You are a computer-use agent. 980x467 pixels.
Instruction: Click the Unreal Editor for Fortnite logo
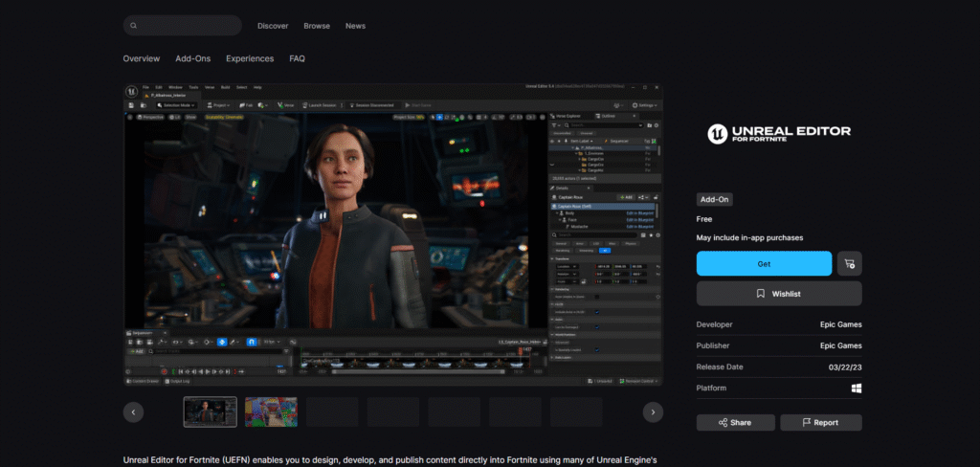pos(779,133)
